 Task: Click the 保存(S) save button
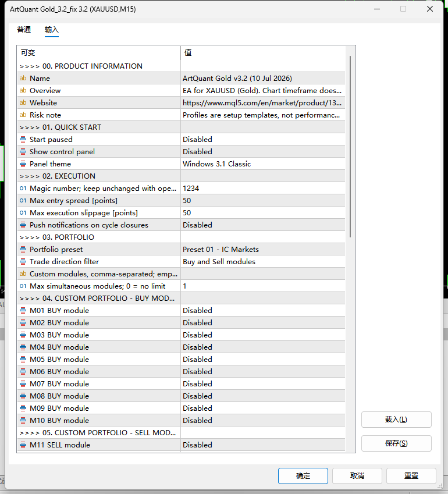(396, 443)
